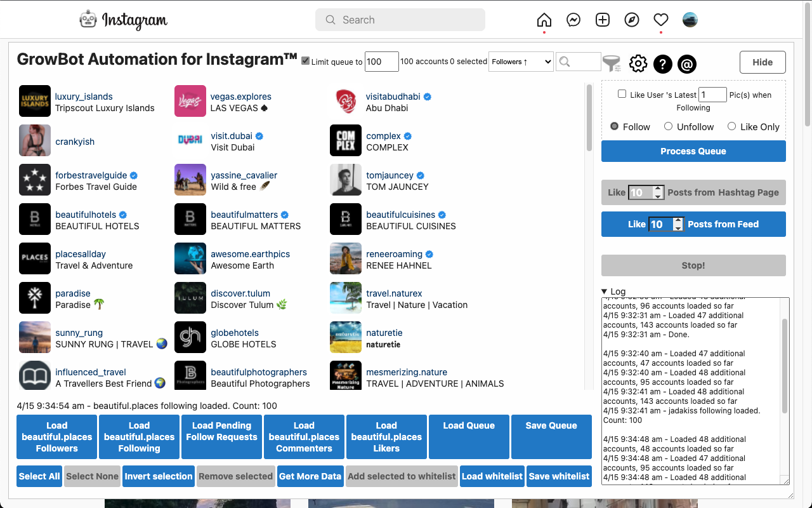Open the Followers sort dropdown
812x508 pixels.
521,62
